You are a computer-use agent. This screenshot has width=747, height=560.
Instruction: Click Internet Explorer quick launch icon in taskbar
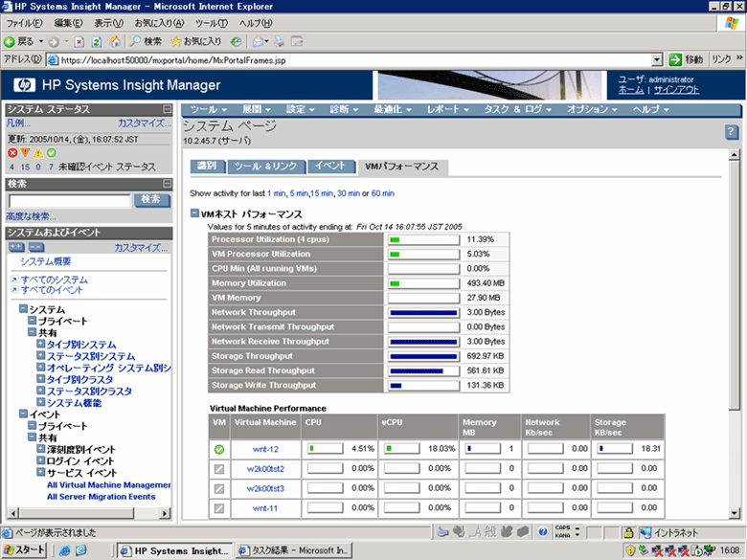pos(65,551)
